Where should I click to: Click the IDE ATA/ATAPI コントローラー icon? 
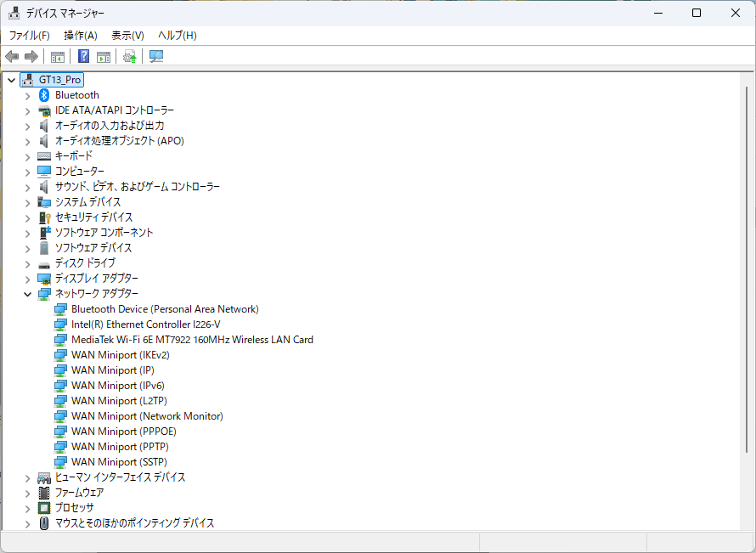pos(44,110)
